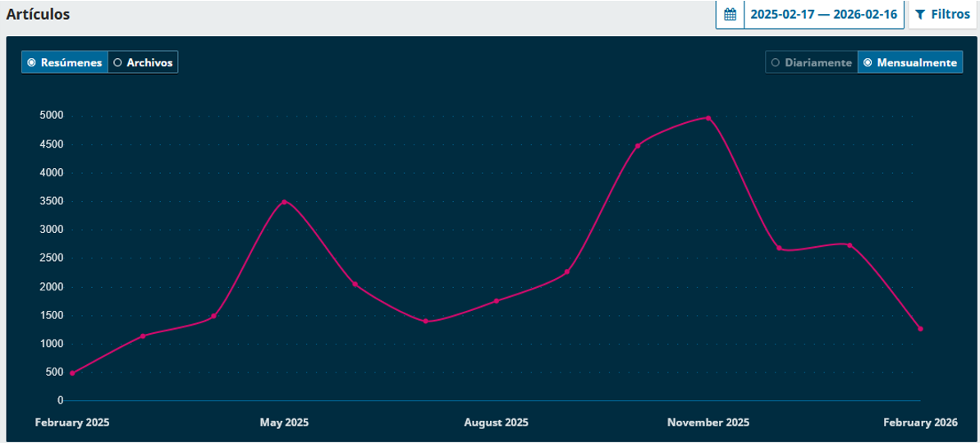Click the December 2025 data point
The image size is (980, 443).
779,248
